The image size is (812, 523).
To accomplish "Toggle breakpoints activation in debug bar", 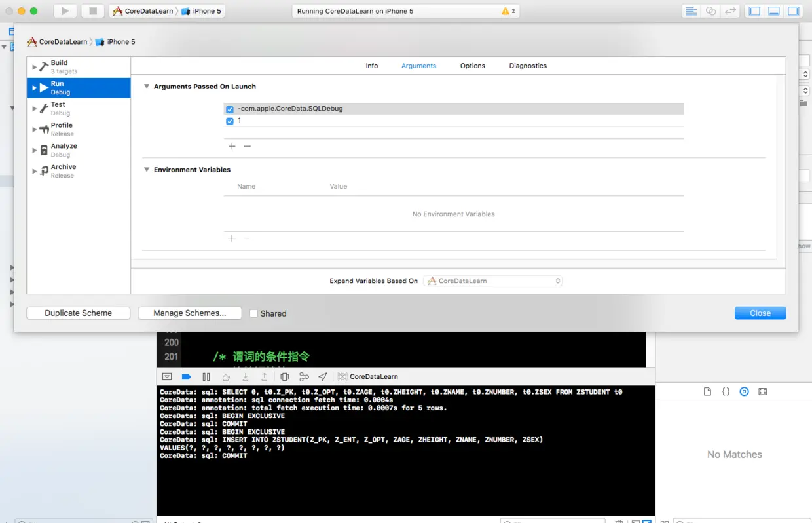I will coord(186,377).
